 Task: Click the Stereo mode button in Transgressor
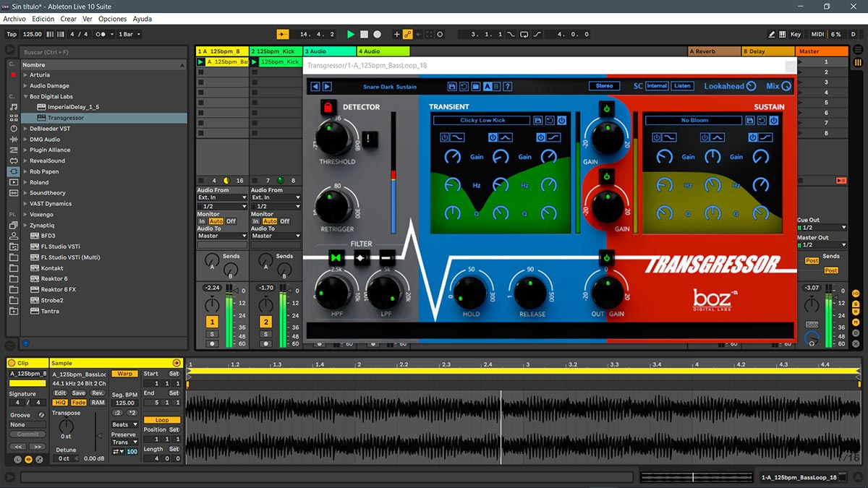[604, 86]
